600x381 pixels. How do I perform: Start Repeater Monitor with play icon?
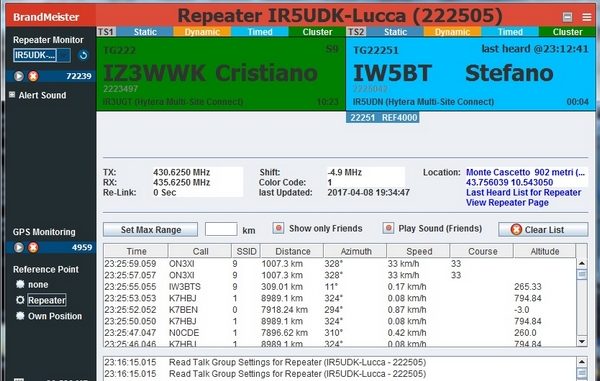[x=19, y=76]
